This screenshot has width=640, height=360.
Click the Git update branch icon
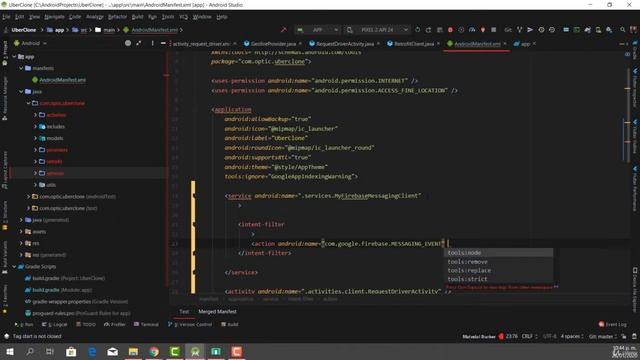519,30
